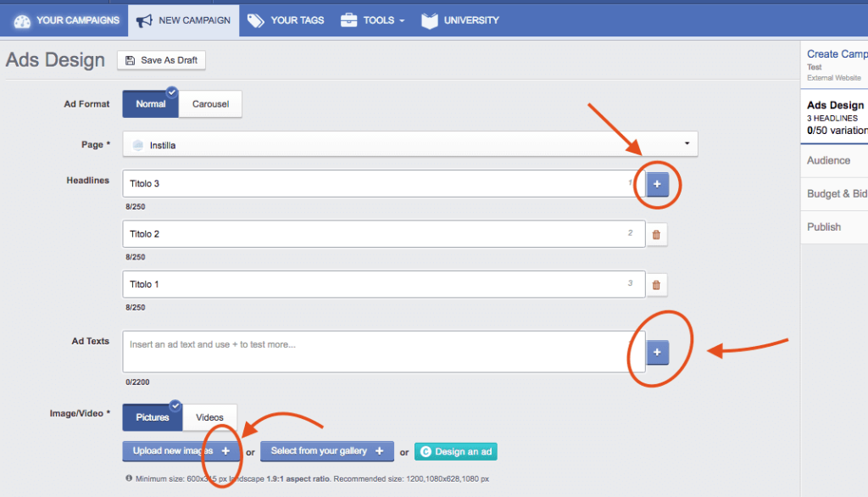Click the Instilla page avatar icon
The height and width of the screenshot is (497, 868).
coord(138,145)
